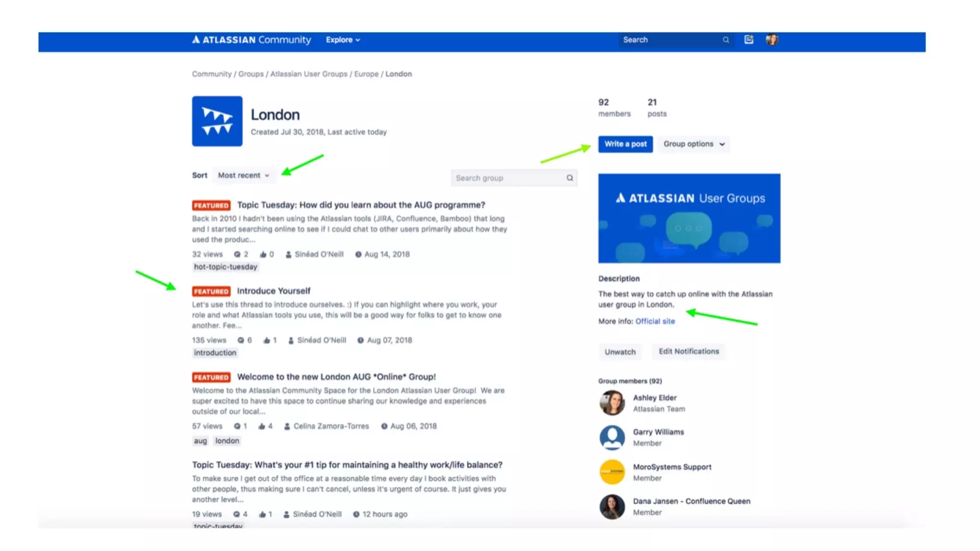Click the Atlassian Community logo
The image size is (980, 551).
[x=251, y=40]
